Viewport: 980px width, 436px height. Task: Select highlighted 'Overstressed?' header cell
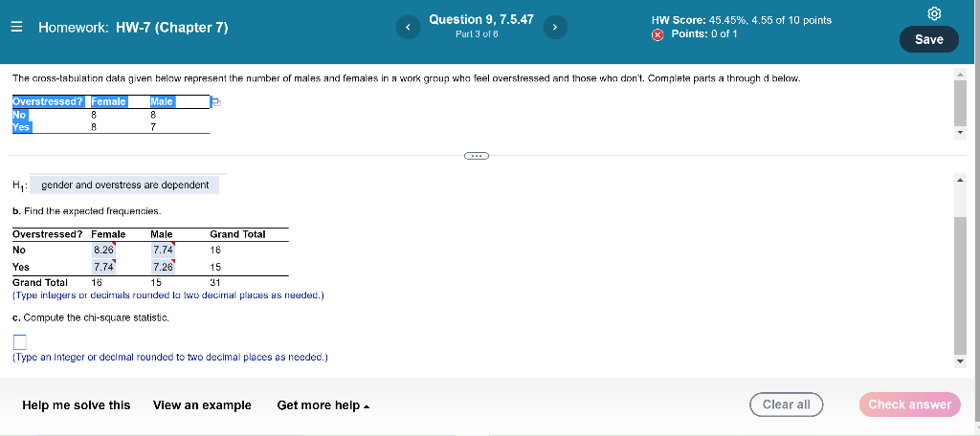pyautogui.click(x=48, y=101)
